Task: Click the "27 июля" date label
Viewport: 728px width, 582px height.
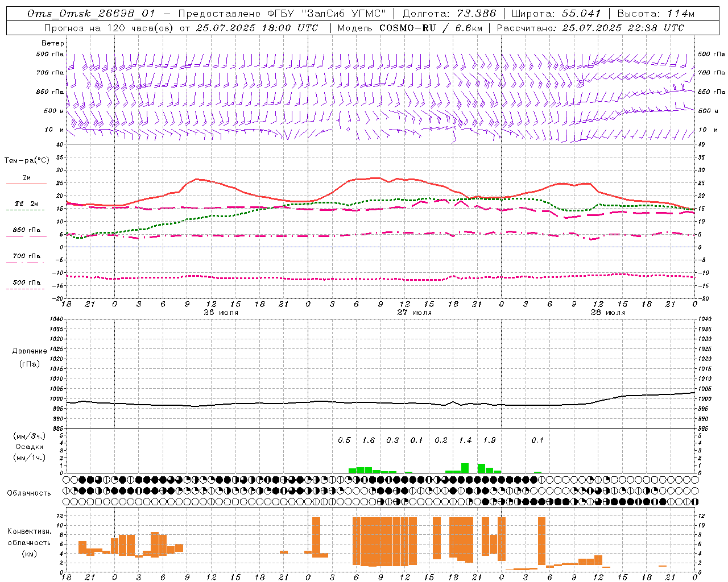Action: coord(414,313)
